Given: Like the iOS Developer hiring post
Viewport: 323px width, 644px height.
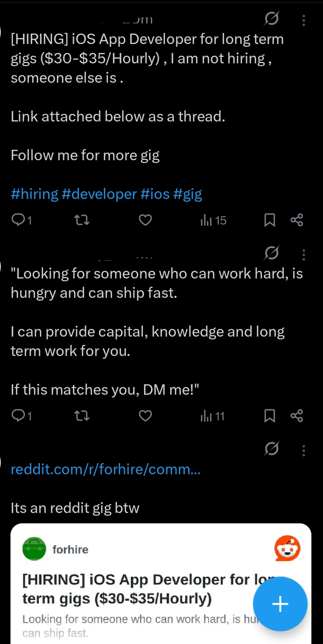Looking at the screenshot, I should [145, 220].
